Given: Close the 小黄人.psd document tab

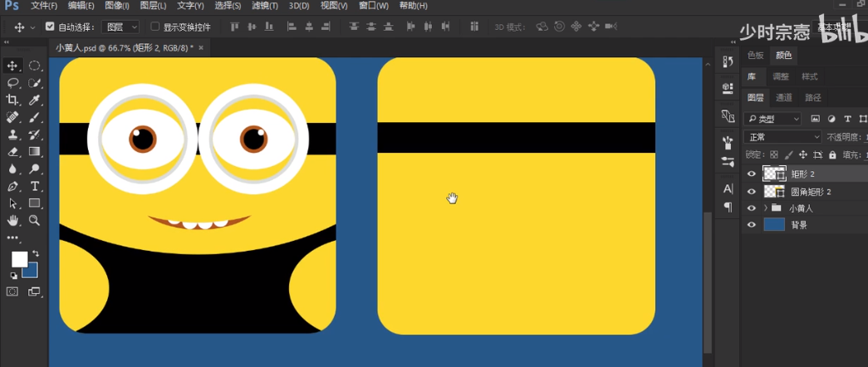Looking at the screenshot, I should (x=201, y=47).
